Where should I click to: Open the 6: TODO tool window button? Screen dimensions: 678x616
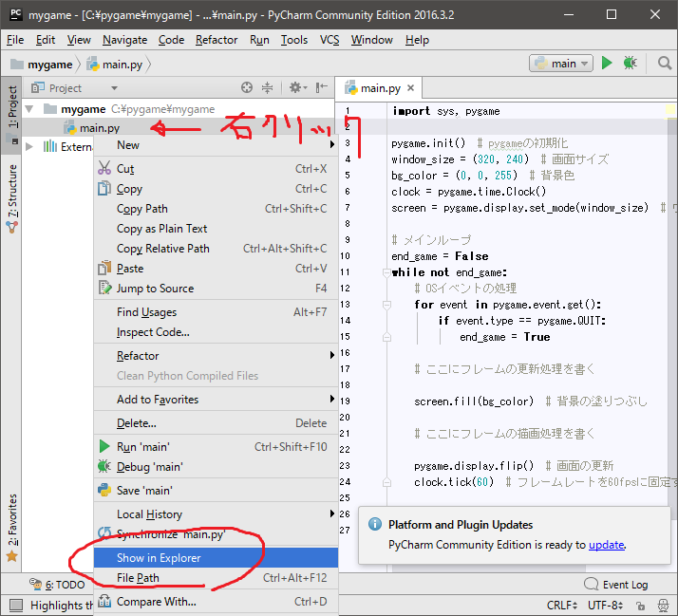coord(57,585)
